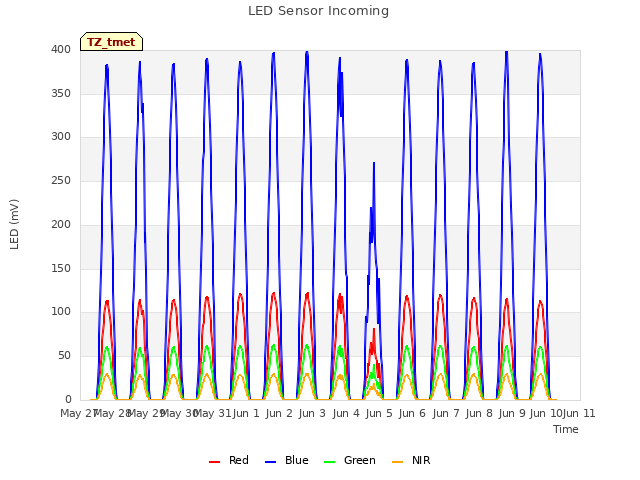Click the blue legend color marker
Image resolution: width=640 pixels, height=480 pixels.
coord(271,462)
